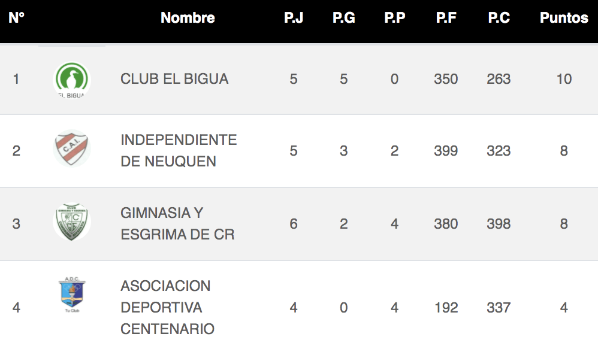Sort table by Puntos column header
Image resolution: width=598 pixels, height=364 pixels.
point(564,18)
